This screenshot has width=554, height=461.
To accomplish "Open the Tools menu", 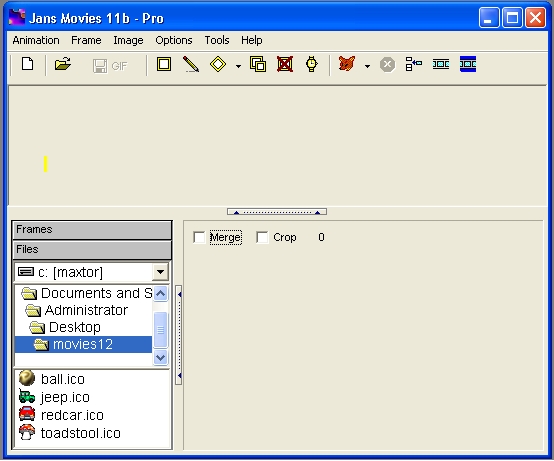I will pos(217,40).
